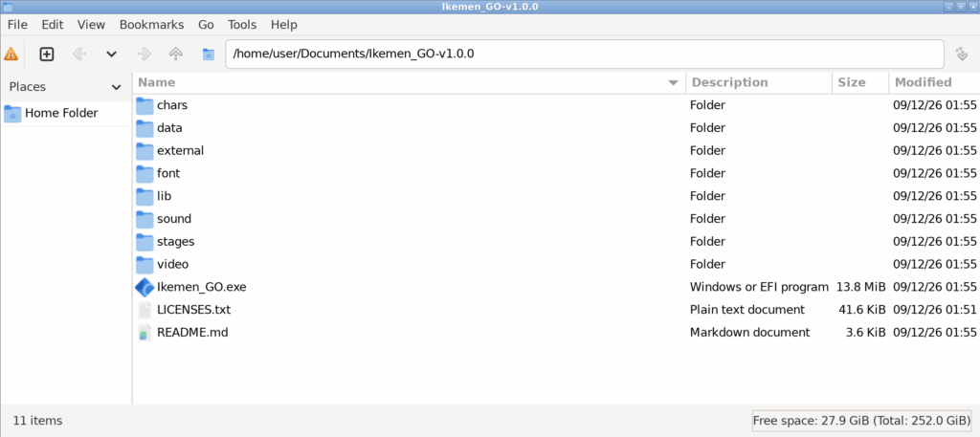Click the 09/12/26 01:51 modified time

click(x=934, y=310)
